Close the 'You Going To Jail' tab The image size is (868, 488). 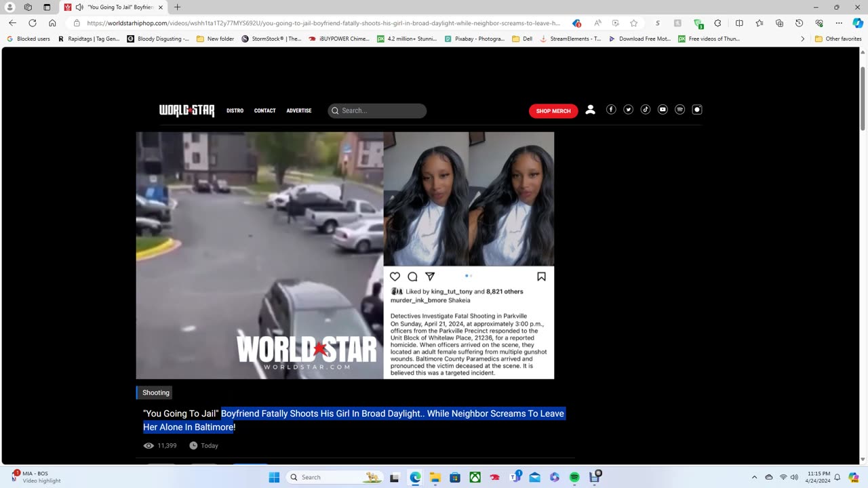161,7
